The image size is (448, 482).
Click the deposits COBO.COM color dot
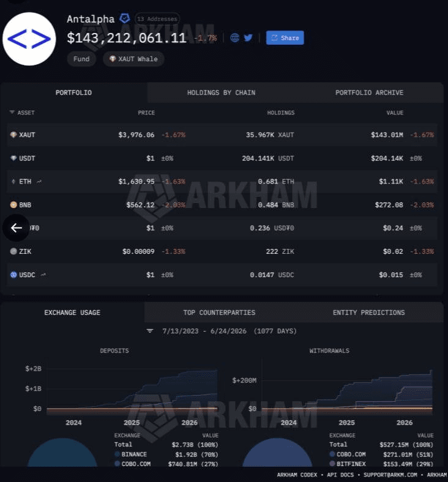(117, 464)
